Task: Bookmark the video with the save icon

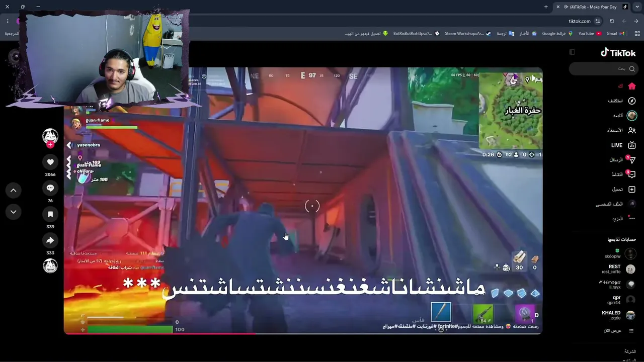Action: click(x=50, y=214)
